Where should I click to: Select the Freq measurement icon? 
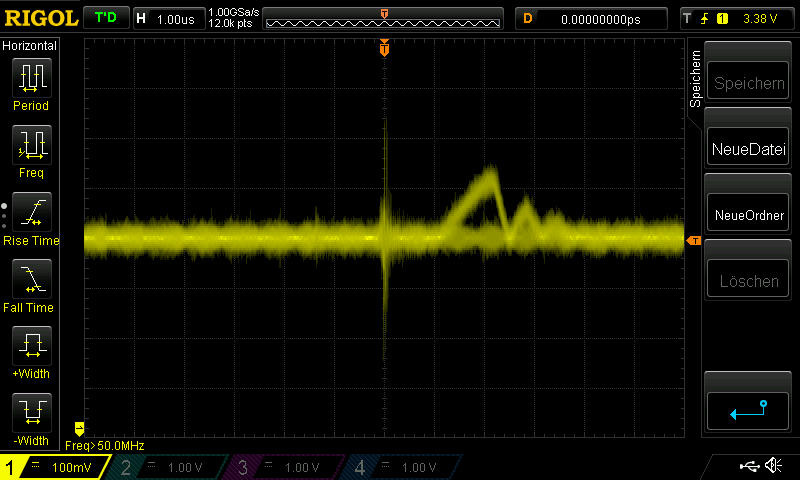pos(32,145)
